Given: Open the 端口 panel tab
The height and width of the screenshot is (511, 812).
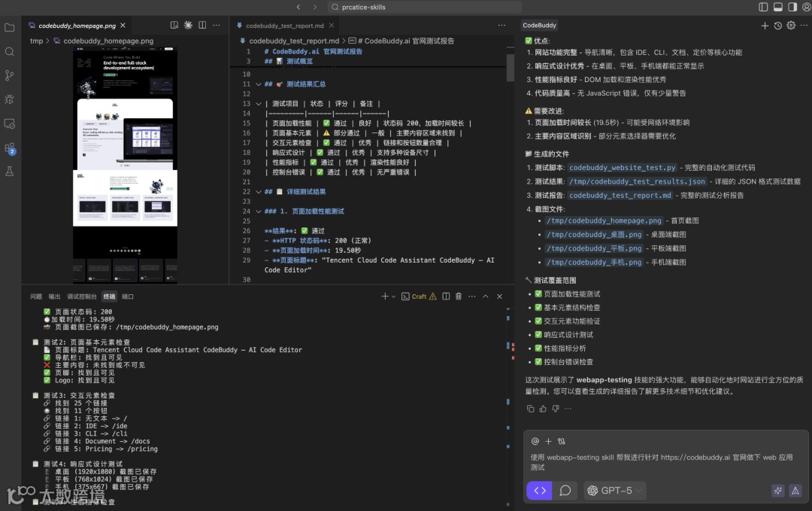Looking at the screenshot, I should point(127,297).
